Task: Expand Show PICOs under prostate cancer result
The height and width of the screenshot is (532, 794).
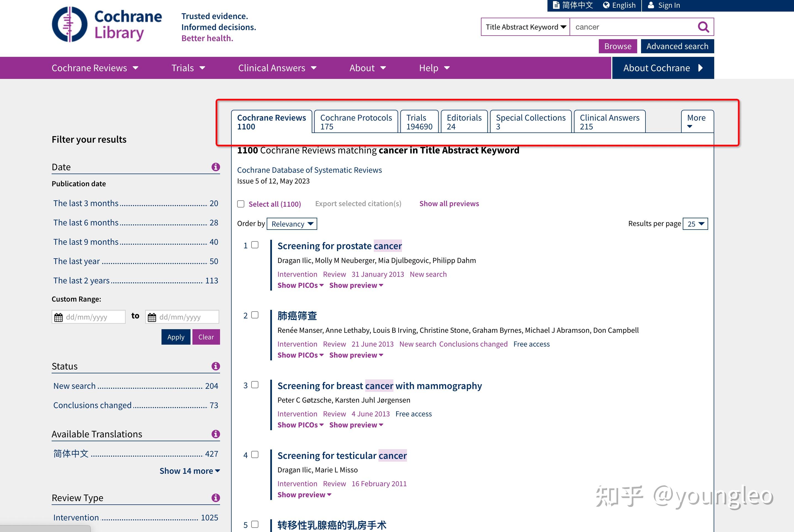Action: pos(300,285)
